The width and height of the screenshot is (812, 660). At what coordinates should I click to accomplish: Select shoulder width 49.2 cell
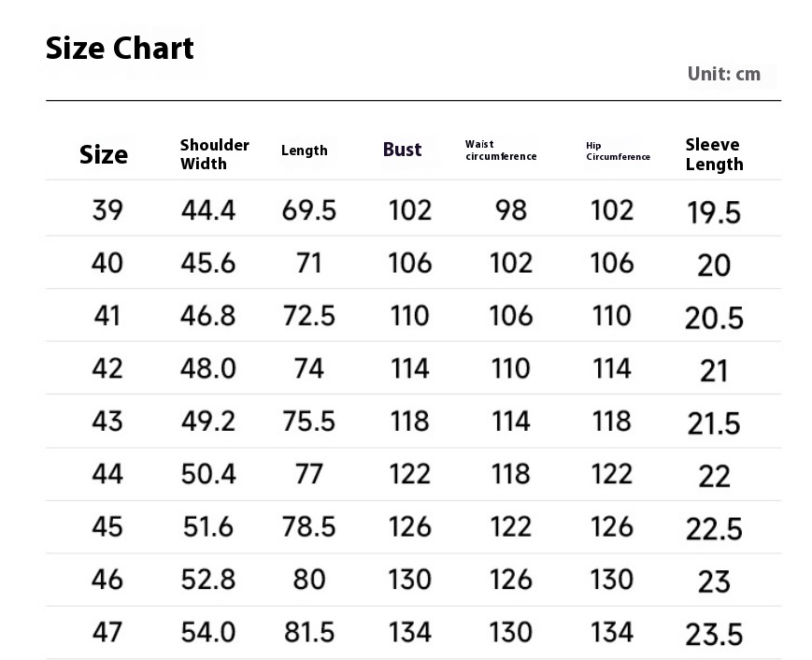pos(208,422)
